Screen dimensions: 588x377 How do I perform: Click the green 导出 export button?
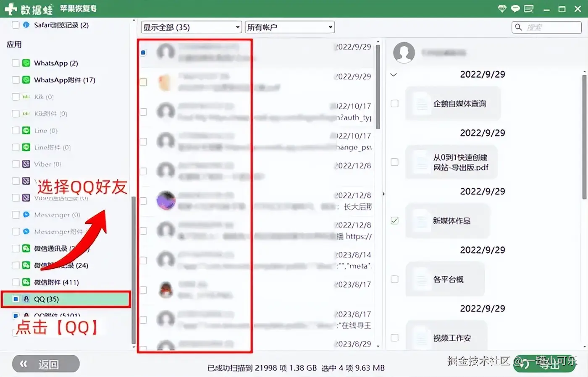point(544,364)
